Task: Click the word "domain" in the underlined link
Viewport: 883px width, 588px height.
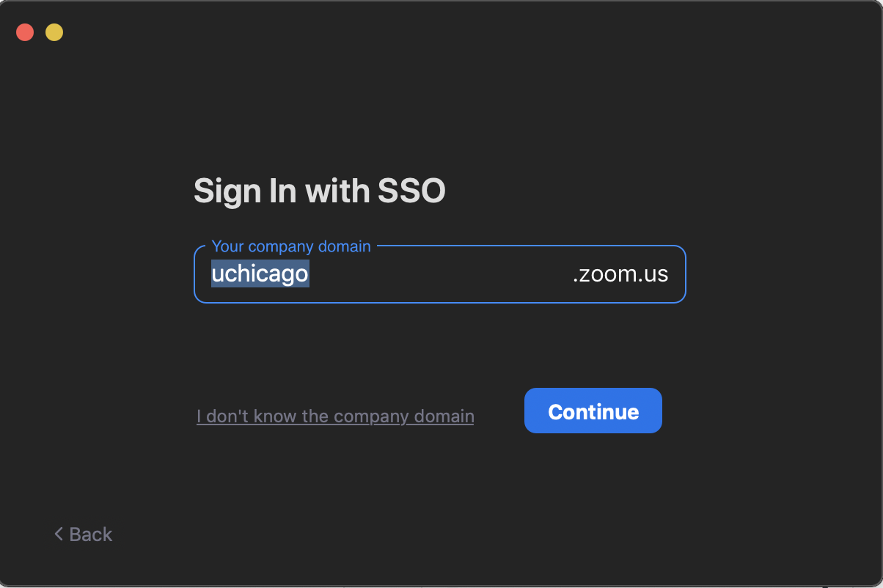Action: click(444, 416)
